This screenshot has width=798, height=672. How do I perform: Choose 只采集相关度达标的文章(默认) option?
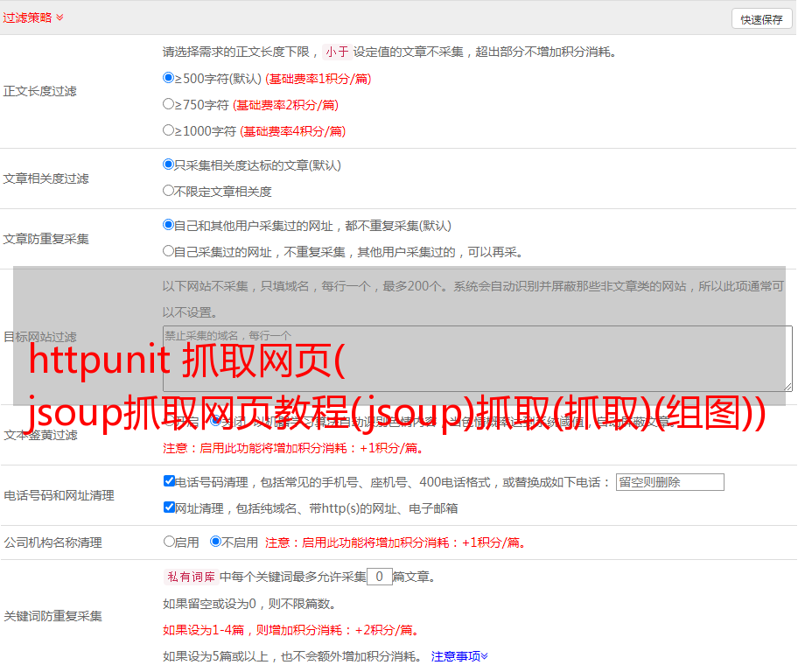[168, 164]
